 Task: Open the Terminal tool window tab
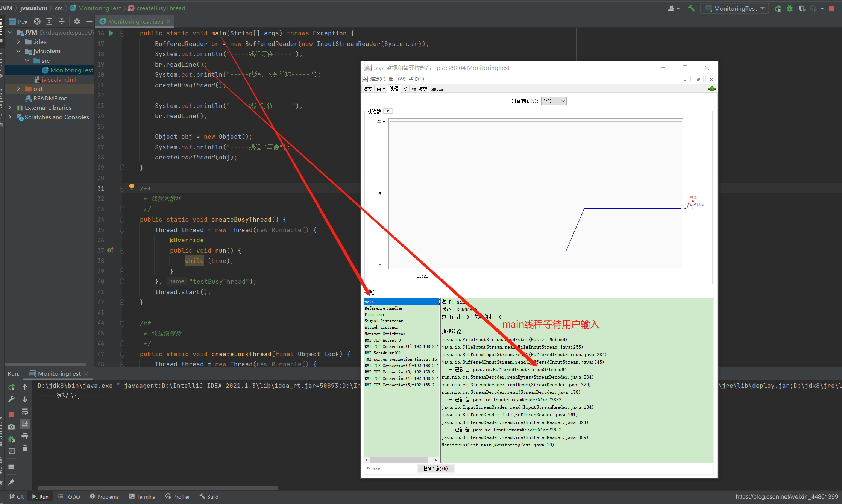click(x=143, y=496)
